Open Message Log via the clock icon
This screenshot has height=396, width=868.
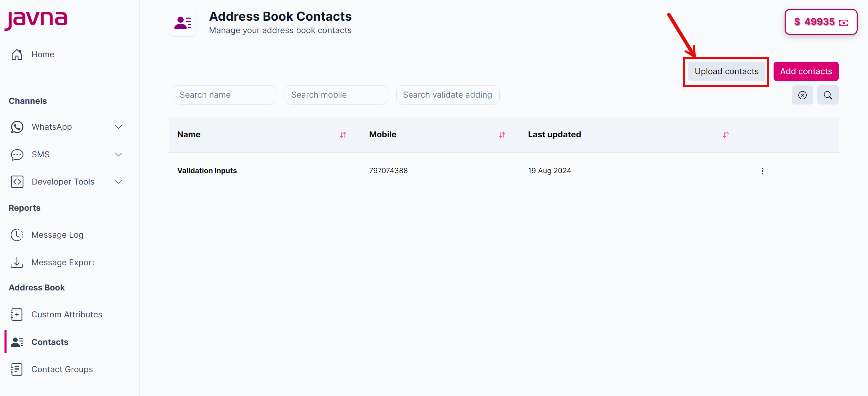coord(17,235)
